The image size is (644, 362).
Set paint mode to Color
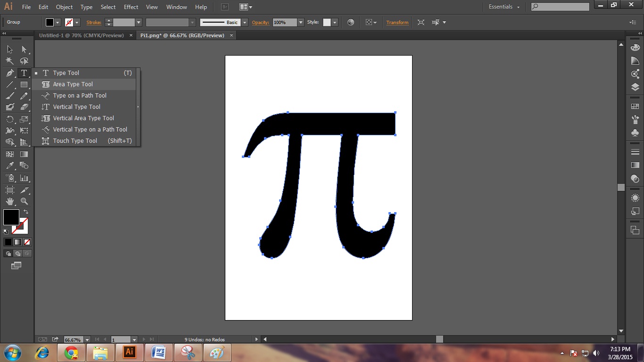pos(8,242)
